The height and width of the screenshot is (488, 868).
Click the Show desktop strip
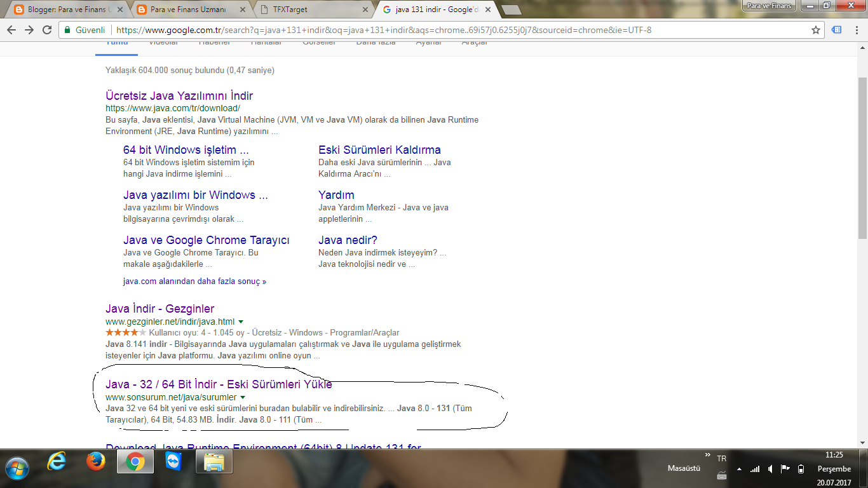[x=864, y=468]
